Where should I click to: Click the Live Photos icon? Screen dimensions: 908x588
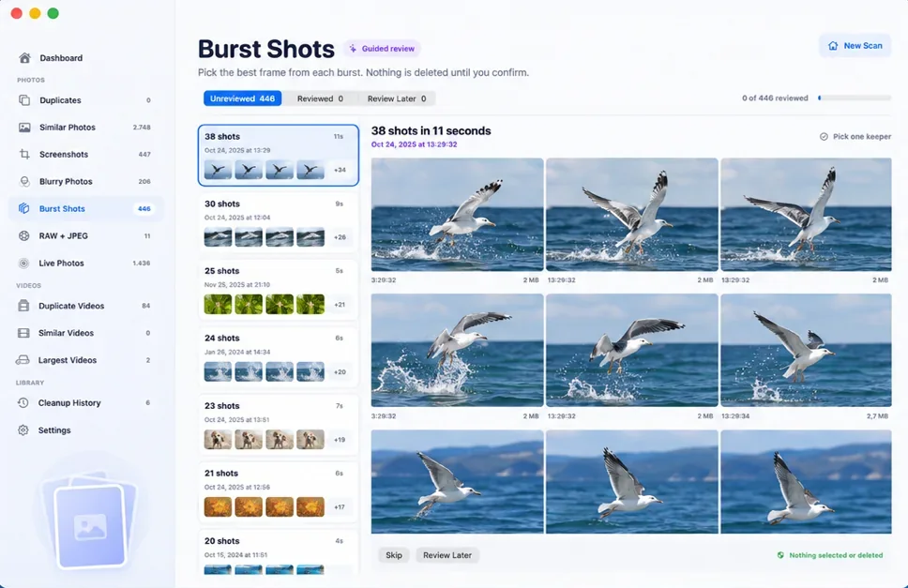(x=23, y=263)
